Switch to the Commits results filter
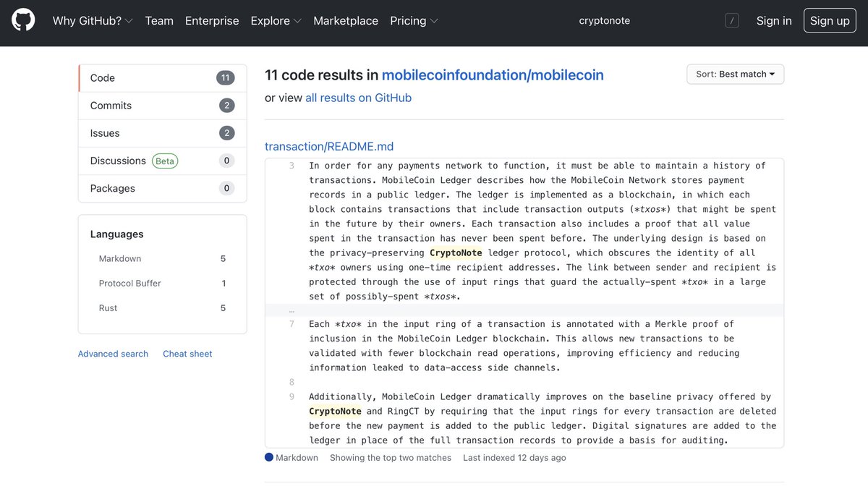Screen dimensions: 868x489 tap(110, 105)
